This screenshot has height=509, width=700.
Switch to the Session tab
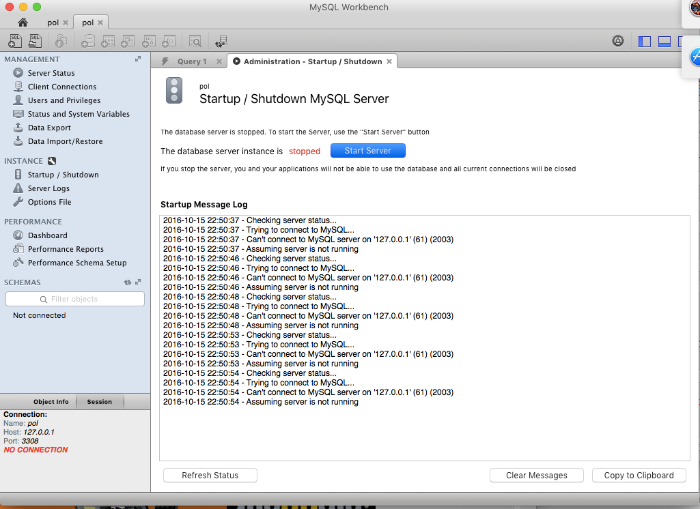tap(100, 402)
